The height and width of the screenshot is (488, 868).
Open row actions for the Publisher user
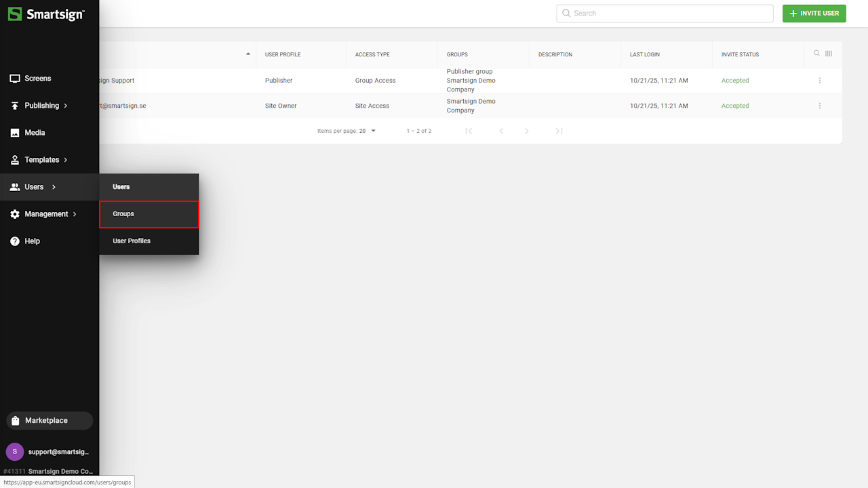pos(819,81)
